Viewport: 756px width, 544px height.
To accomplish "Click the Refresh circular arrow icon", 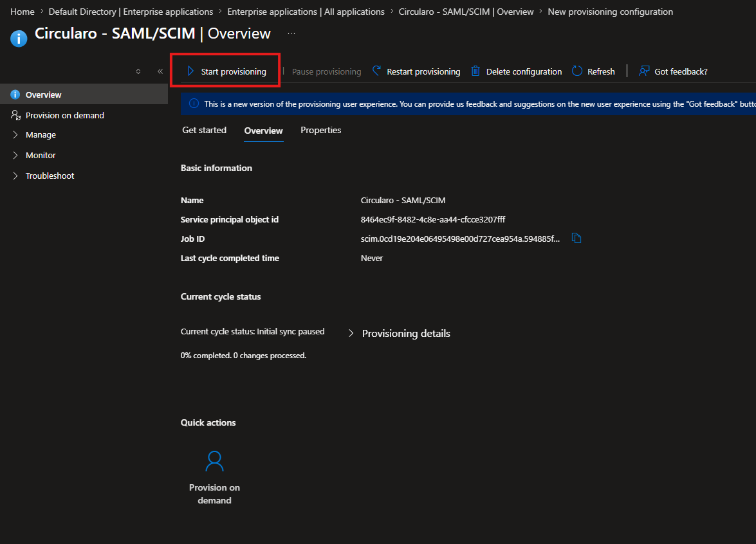I will 577,71.
